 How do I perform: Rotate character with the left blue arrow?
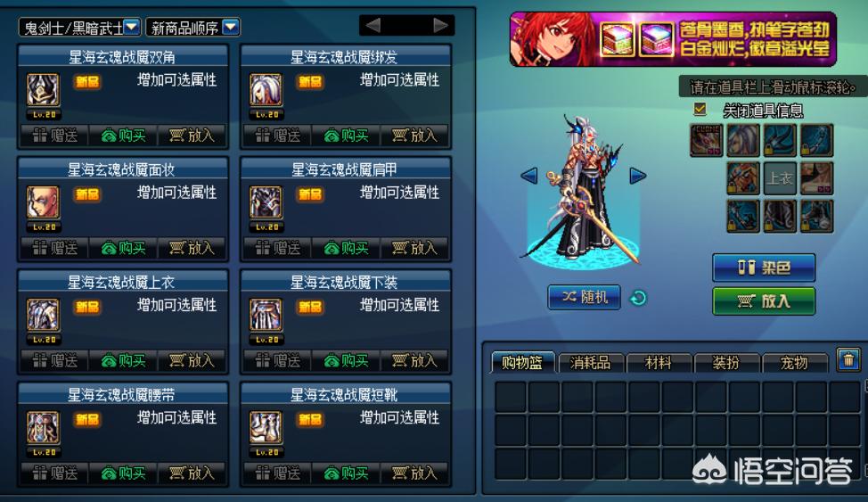pyautogui.click(x=529, y=177)
